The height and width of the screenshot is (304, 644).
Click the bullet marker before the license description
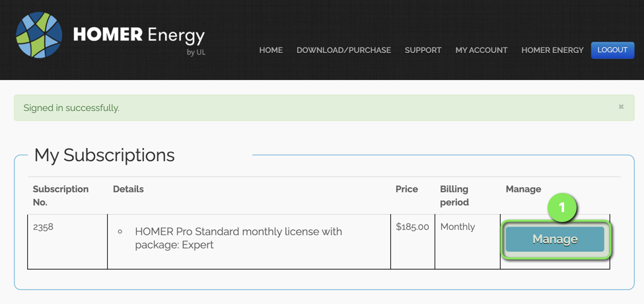(x=120, y=232)
